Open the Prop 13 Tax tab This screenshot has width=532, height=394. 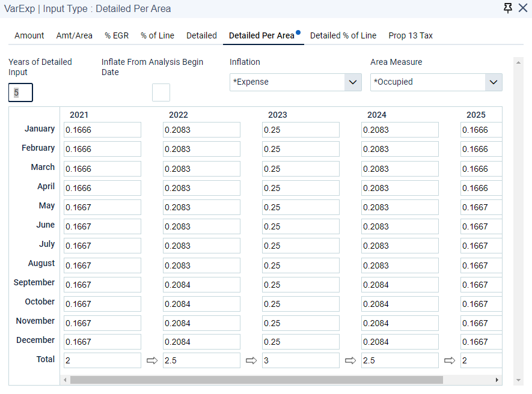point(411,35)
